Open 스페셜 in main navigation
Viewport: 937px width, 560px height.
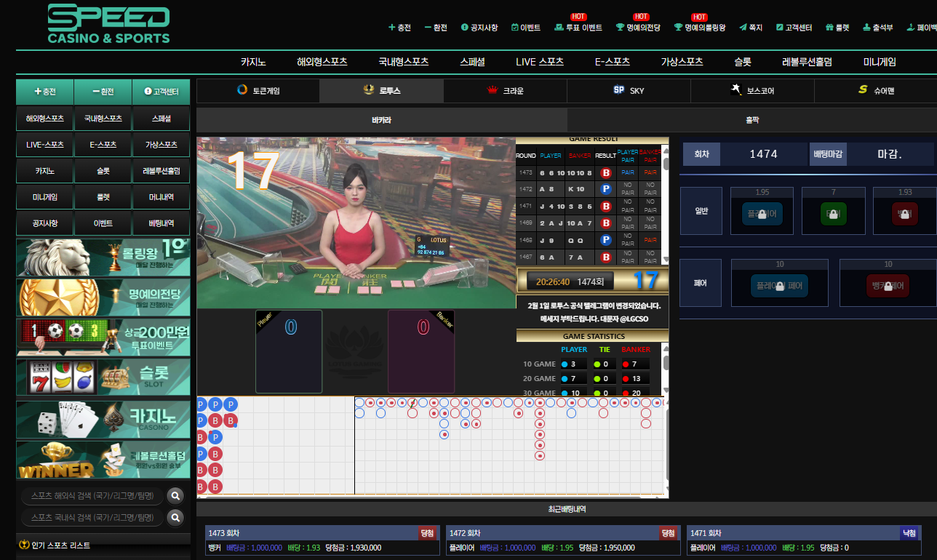(x=473, y=62)
